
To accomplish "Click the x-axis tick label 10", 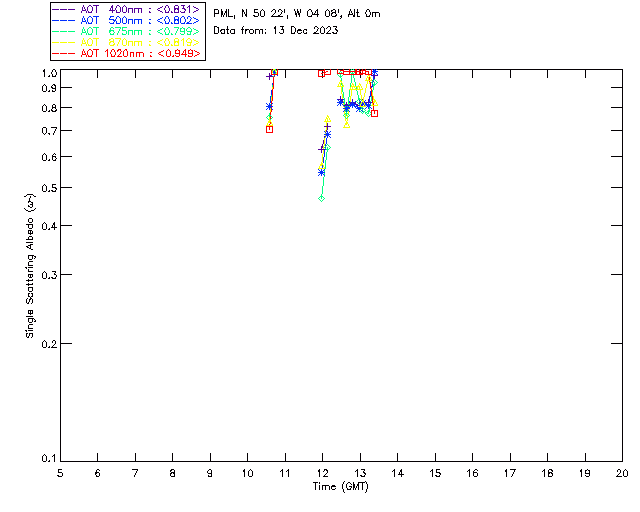I will [x=247, y=473].
